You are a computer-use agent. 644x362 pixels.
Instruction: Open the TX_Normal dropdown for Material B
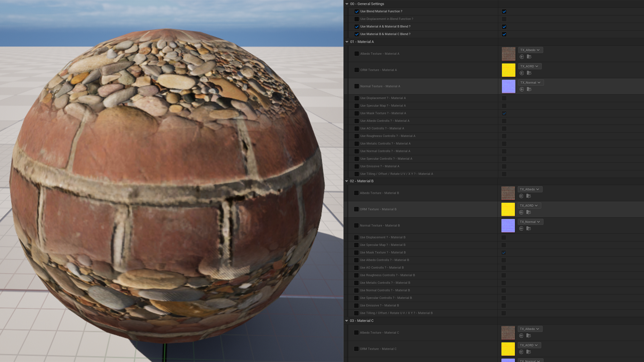(530, 222)
